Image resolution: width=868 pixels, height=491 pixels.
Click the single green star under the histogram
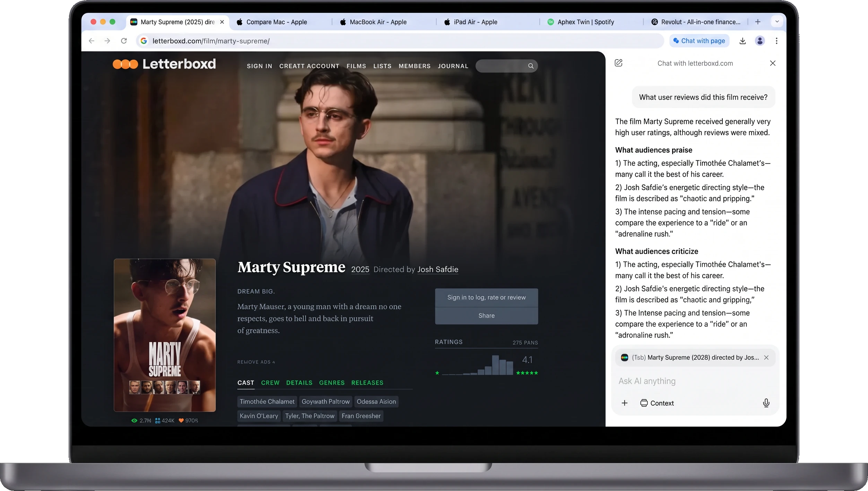point(437,373)
